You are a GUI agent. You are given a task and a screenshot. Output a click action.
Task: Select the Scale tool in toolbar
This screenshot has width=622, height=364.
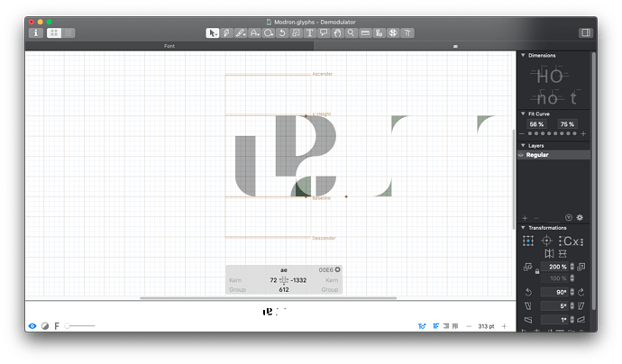point(296,33)
